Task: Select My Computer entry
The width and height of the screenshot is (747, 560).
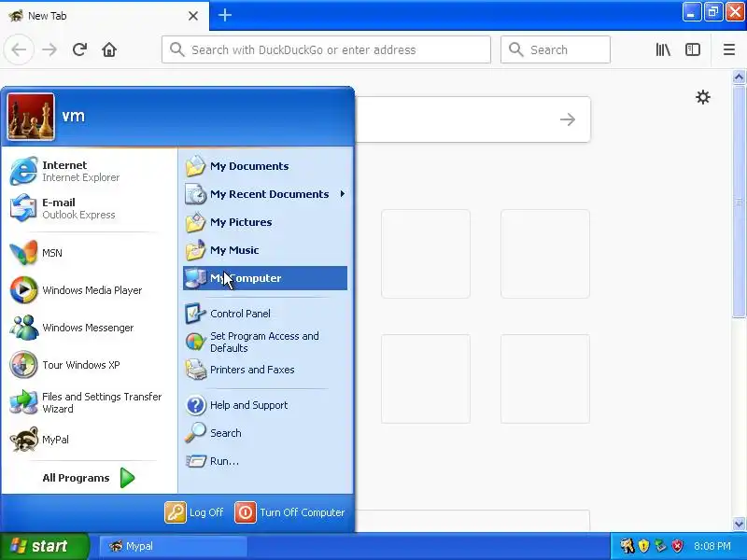Action: (265, 278)
